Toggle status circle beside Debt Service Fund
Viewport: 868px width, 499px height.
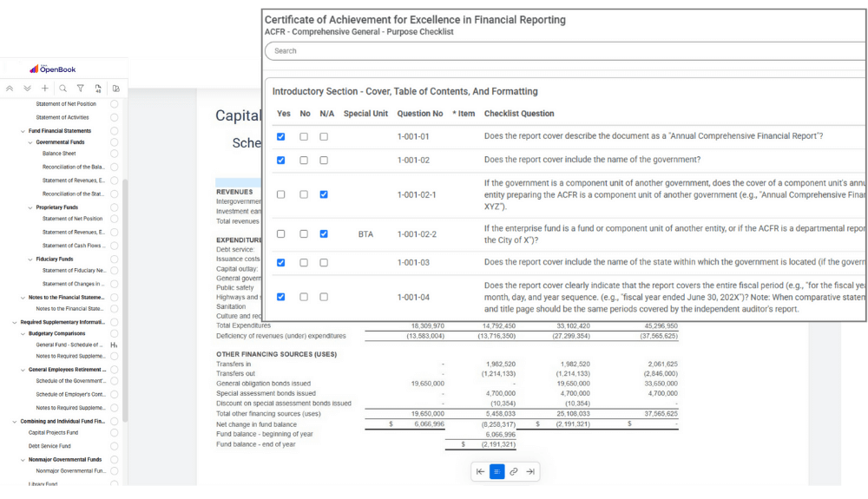click(114, 446)
